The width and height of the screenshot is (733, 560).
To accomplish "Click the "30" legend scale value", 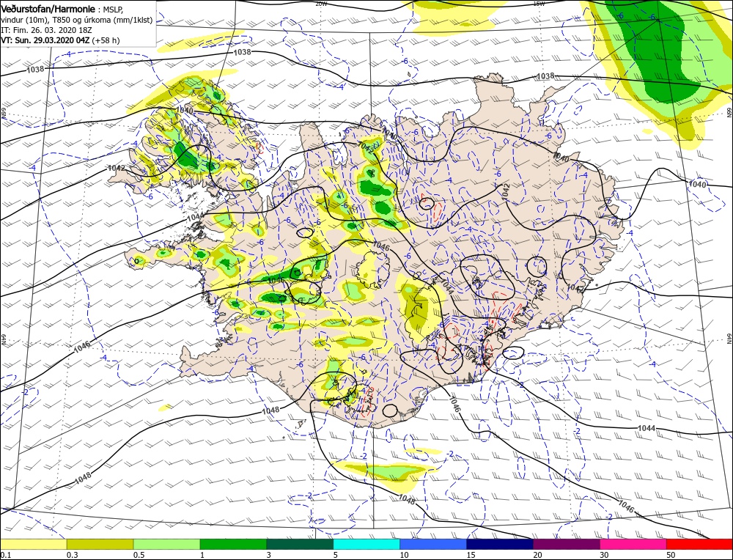I will pos(605,555).
